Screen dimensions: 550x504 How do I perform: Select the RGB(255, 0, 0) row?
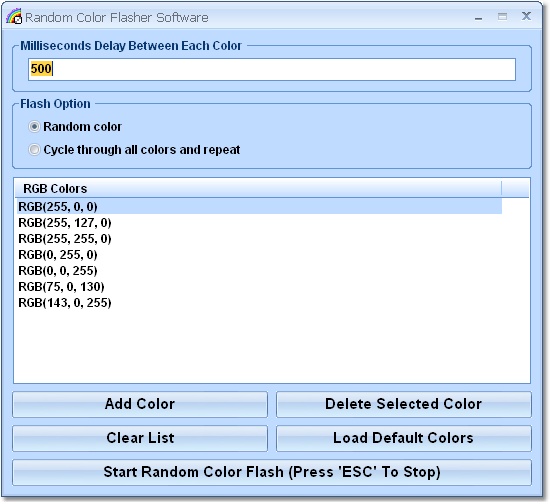point(259,207)
